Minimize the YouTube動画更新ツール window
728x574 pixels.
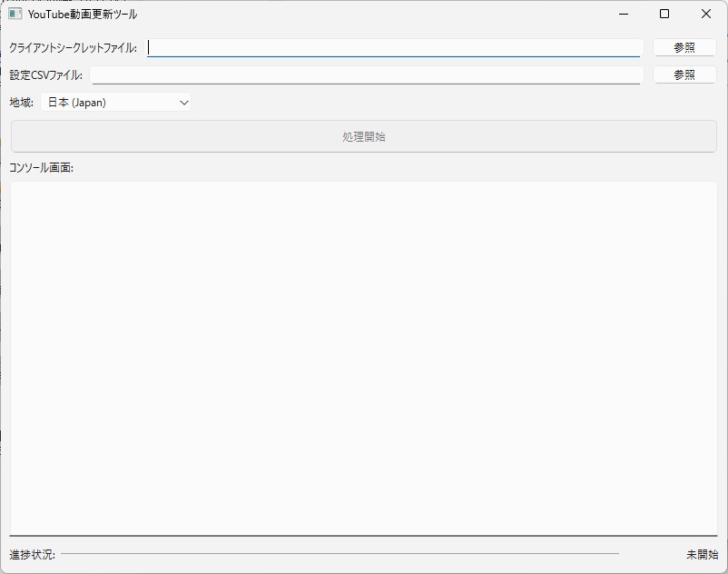622,15
